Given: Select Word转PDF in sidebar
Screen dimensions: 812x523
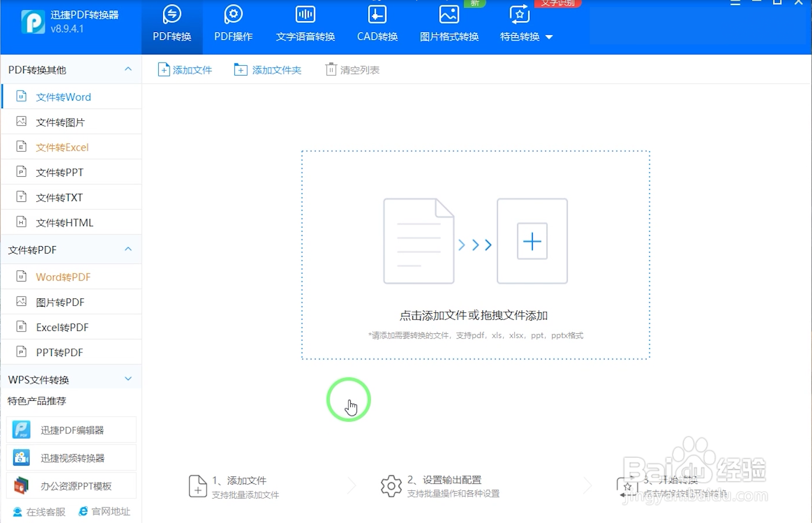Looking at the screenshot, I should click(x=72, y=277).
